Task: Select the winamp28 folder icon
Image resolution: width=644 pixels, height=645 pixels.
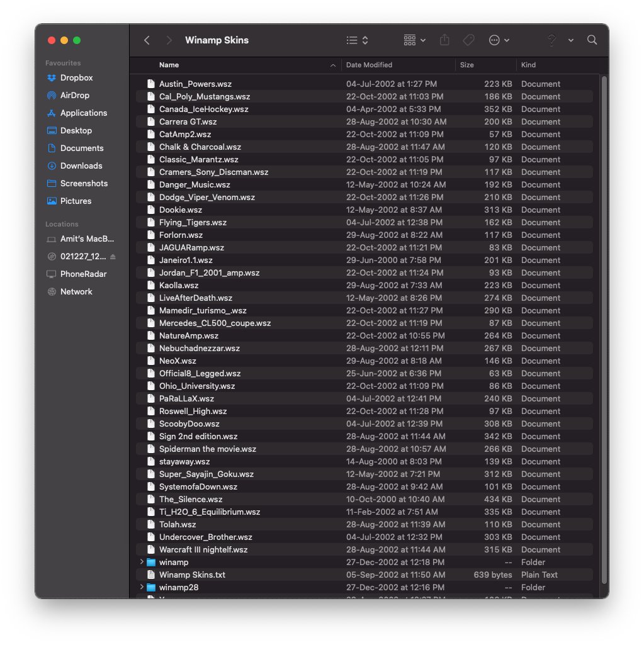Action: tap(151, 587)
